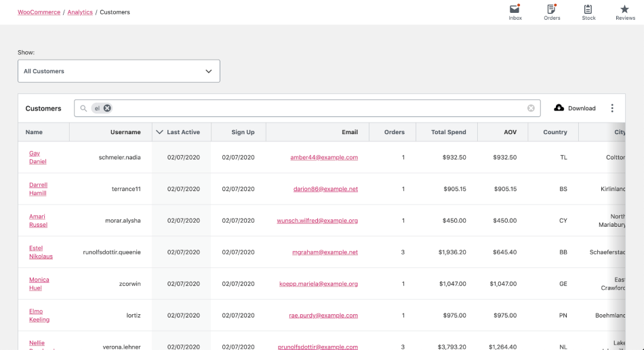Sort table by Name column
644x350 pixels.
pyautogui.click(x=34, y=132)
